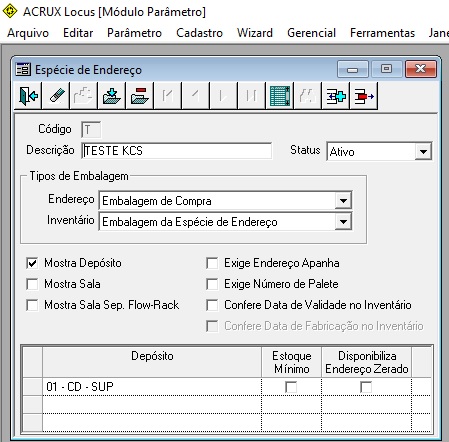449x442 pixels.
Task: Uncheck the Mostra Depósito checkbox
Action: [32, 263]
